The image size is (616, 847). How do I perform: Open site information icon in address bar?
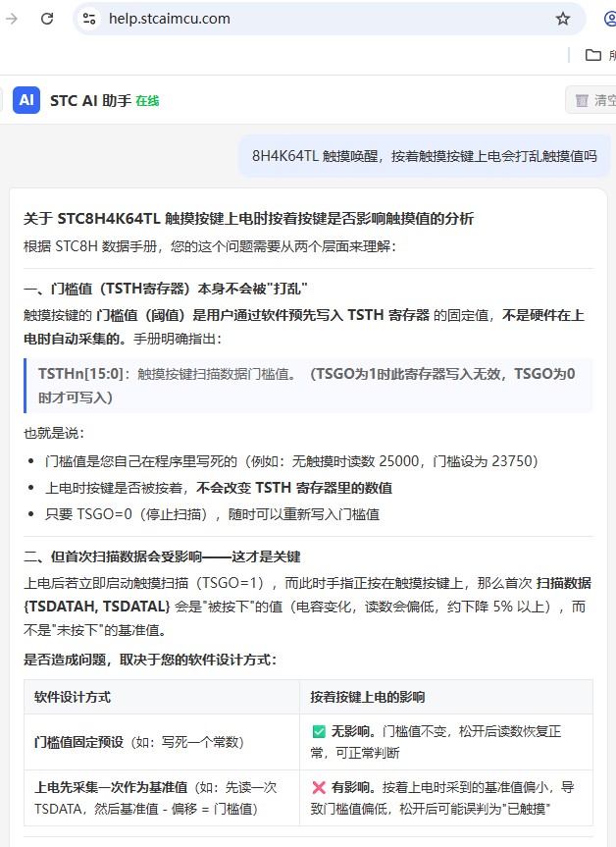click(89, 19)
